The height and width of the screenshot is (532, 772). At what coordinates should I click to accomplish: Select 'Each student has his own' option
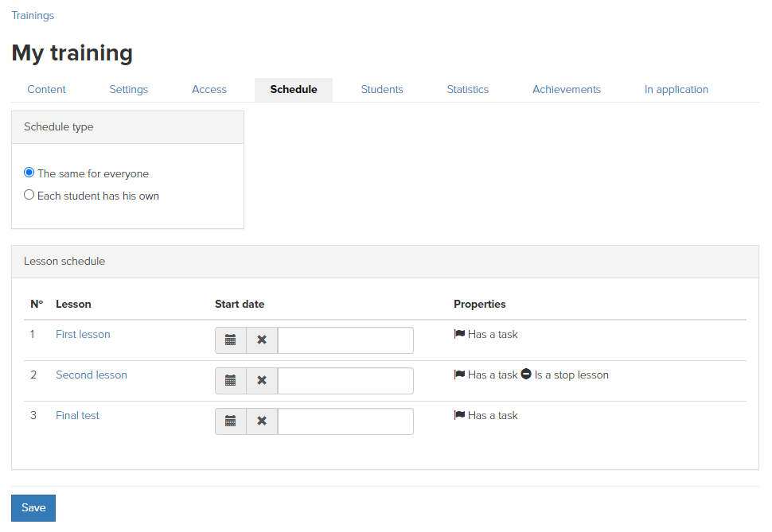click(29, 195)
